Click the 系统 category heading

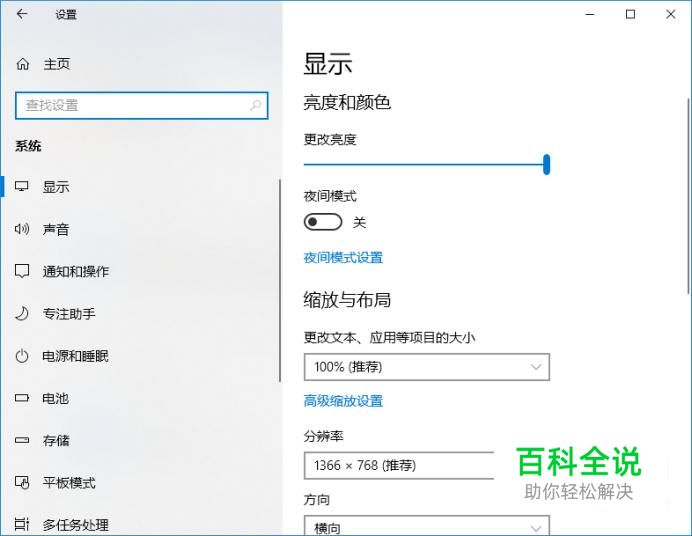[28, 146]
